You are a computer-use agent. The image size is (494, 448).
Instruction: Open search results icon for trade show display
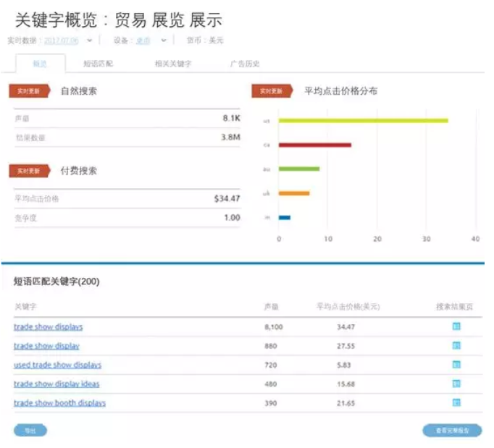(456, 346)
